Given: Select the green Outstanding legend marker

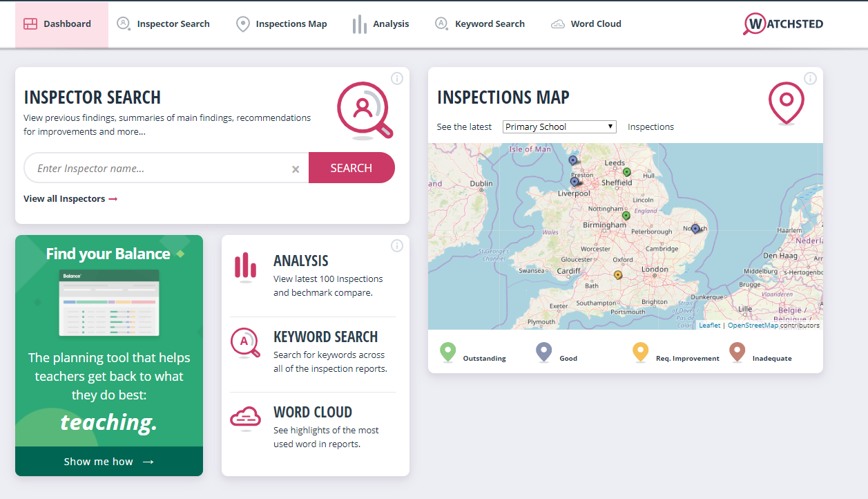Looking at the screenshot, I should 448,352.
